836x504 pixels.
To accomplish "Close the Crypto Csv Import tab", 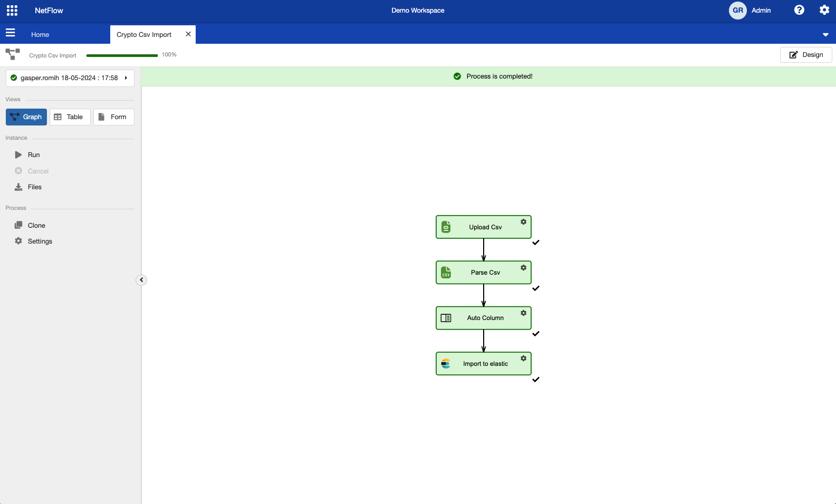I will coord(188,34).
